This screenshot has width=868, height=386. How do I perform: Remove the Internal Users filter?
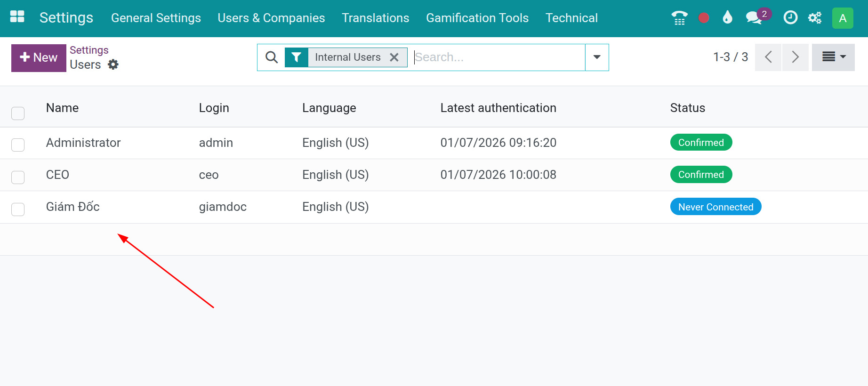click(394, 57)
